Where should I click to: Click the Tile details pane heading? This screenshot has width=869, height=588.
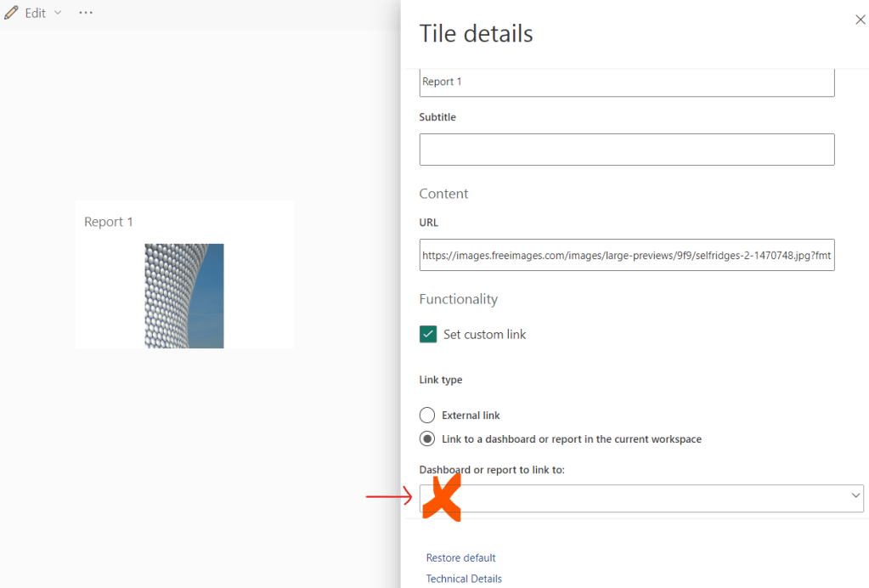tap(476, 33)
